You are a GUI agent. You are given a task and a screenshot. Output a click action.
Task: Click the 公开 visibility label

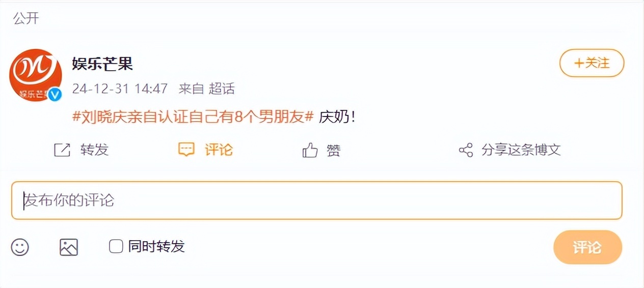pos(26,19)
